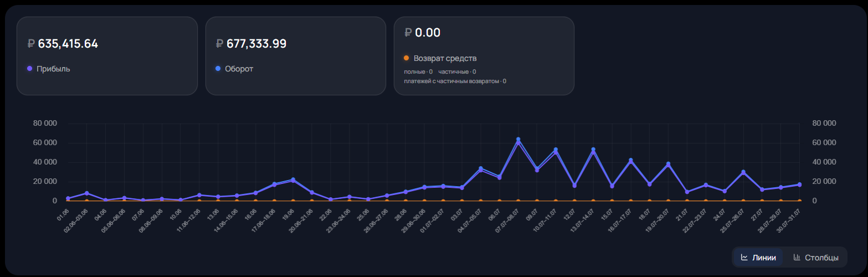Viewport: 868px width, 277px height.
Task: Click the 60 000 label on right axis
Action: click(x=824, y=142)
